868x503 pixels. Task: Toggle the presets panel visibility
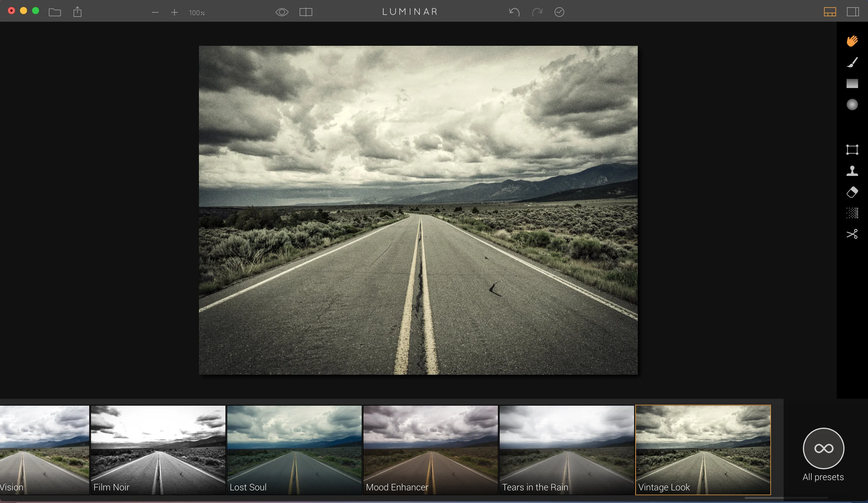point(829,12)
